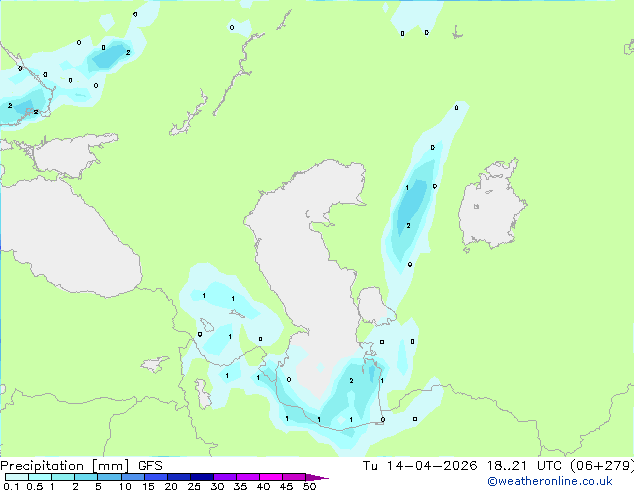
Task: Click the 'Precipitation [mm]' title text
Action: (65, 466)
